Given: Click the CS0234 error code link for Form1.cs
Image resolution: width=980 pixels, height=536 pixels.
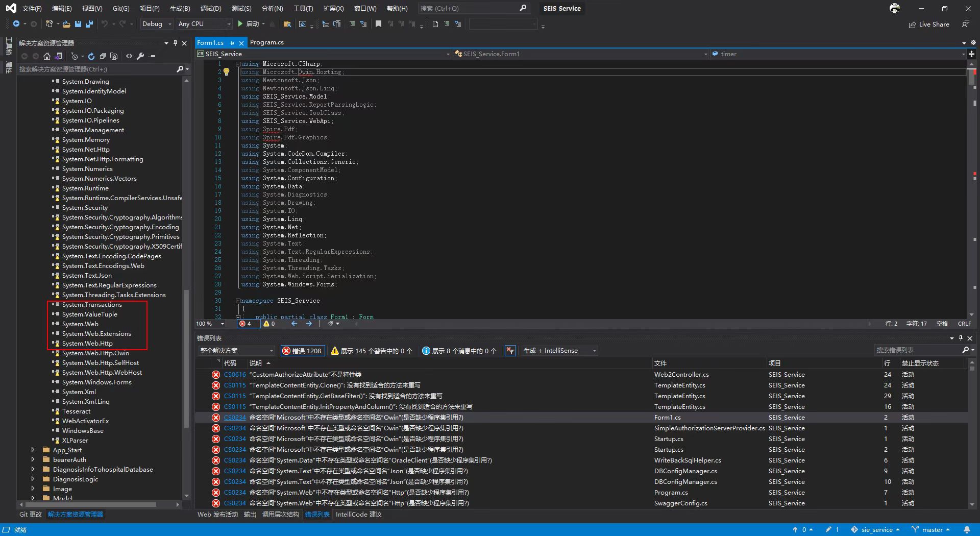Looking at the screenshot, I should click(x=235, y=418).
